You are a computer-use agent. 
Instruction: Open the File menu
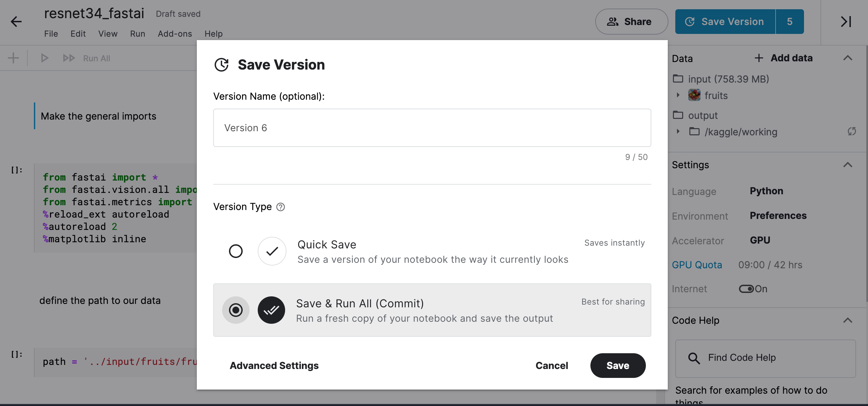tap(51, 34)
